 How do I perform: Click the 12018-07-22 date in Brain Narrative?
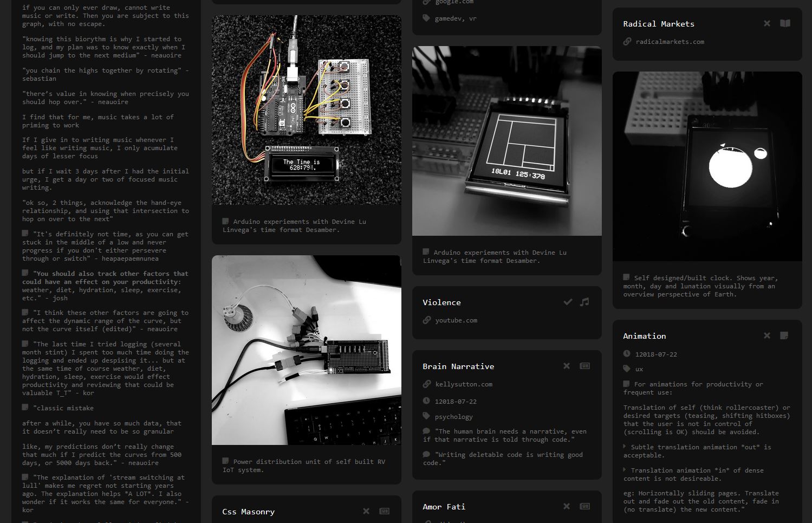(x=456, y=402)
